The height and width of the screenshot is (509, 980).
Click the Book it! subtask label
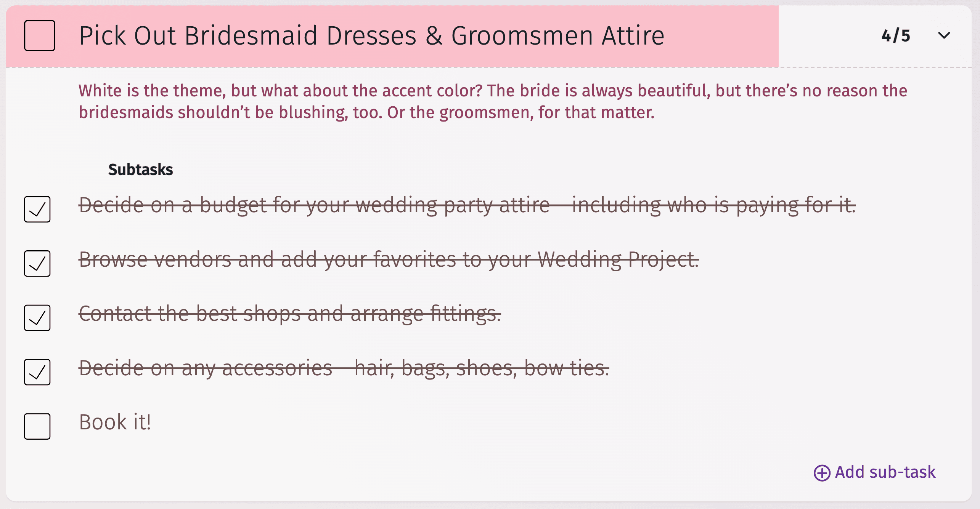pyautogui.click(x=115, y=422)
